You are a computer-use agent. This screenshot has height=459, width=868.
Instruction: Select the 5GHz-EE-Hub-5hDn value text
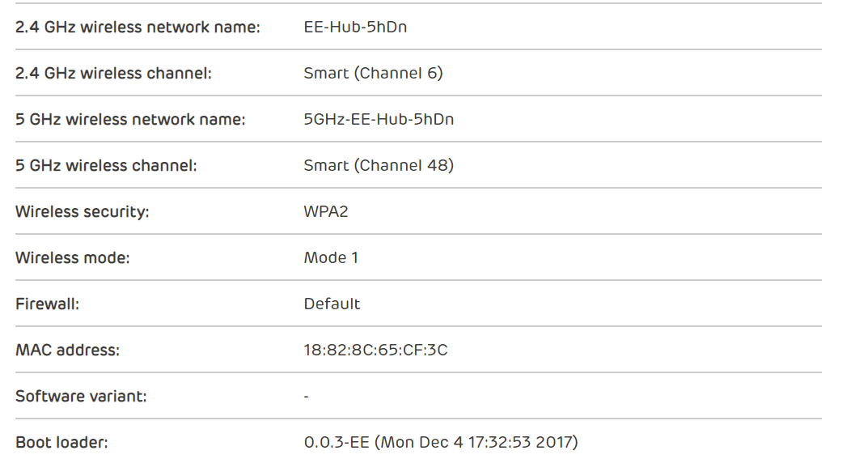click(x=379, y=119)
